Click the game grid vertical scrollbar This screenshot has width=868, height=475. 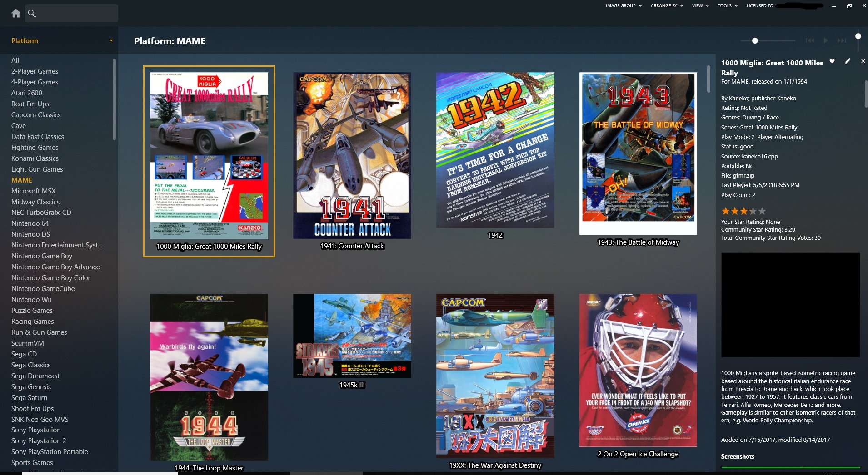(x=708, y=79)
